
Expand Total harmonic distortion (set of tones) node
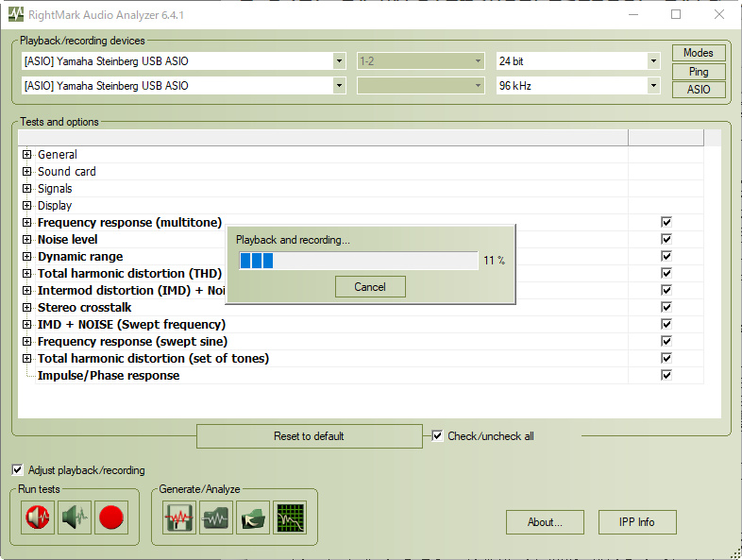[27, 359]
